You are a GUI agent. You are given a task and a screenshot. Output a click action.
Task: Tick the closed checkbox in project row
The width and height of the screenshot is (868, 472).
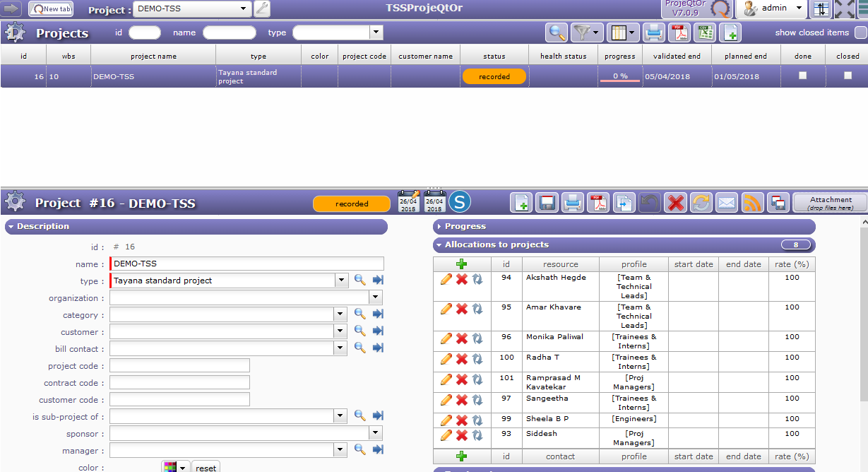pyautogui.click(x=848, y=76)
